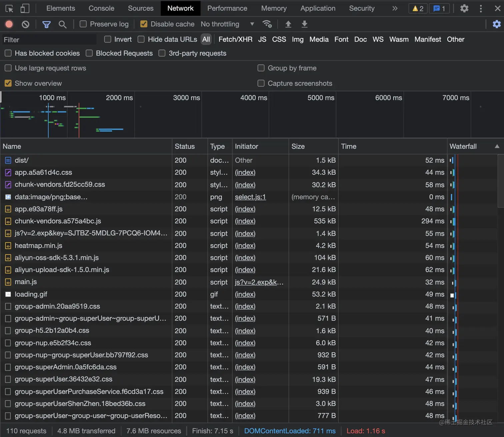Uncheck Disable cache
Image resolution: width=504 pixels, height=437 pixels.
[x=144, y=24]
